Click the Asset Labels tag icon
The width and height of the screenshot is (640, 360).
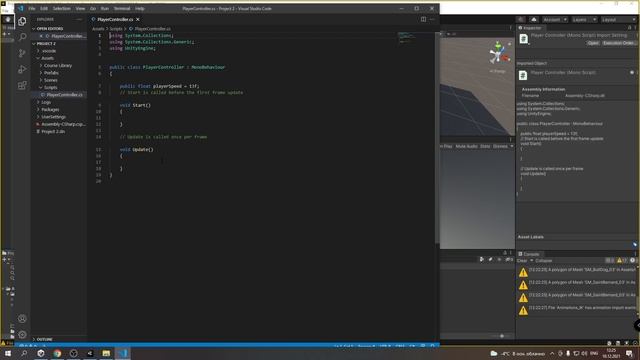tap(635, 244)
